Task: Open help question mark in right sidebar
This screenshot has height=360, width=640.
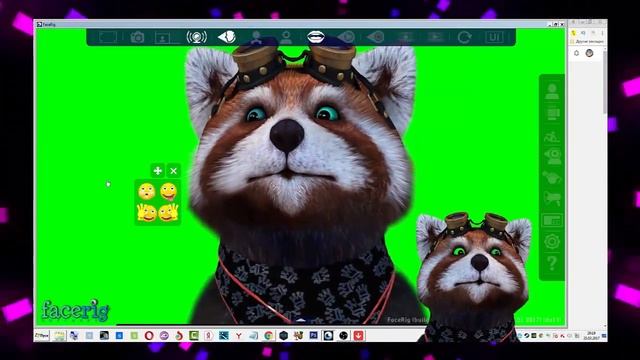Action: click(x=552, y=263)
